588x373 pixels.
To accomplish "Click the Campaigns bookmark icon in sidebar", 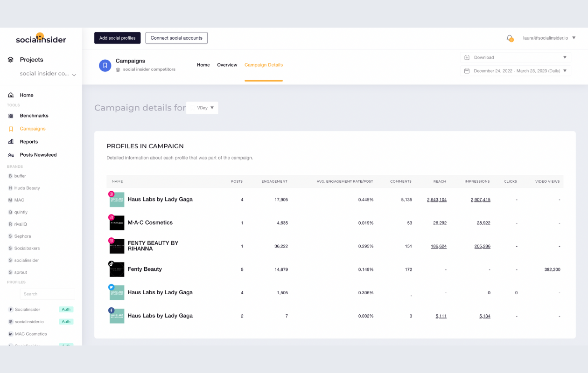I will [11, 129].
